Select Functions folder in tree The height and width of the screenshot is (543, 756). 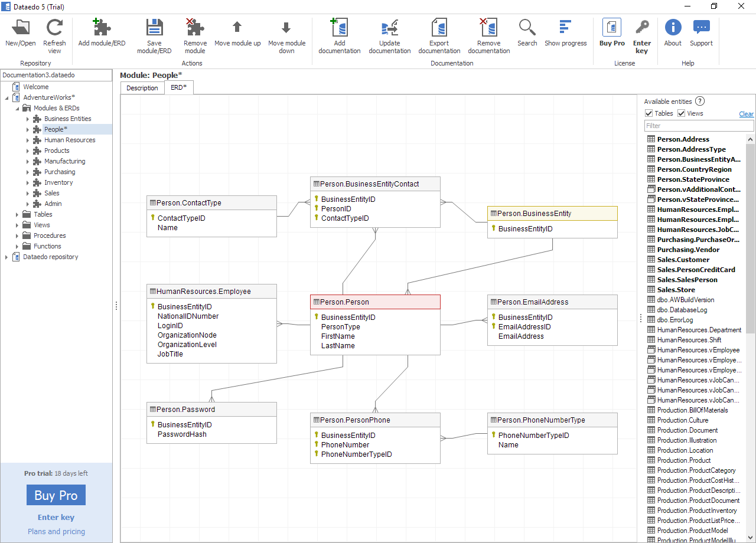tap(47, 246)
